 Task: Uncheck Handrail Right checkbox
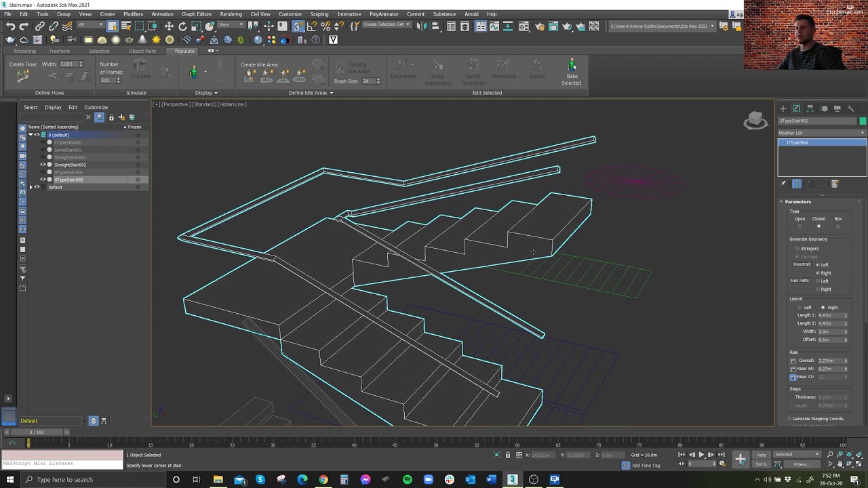pos(818,273)
